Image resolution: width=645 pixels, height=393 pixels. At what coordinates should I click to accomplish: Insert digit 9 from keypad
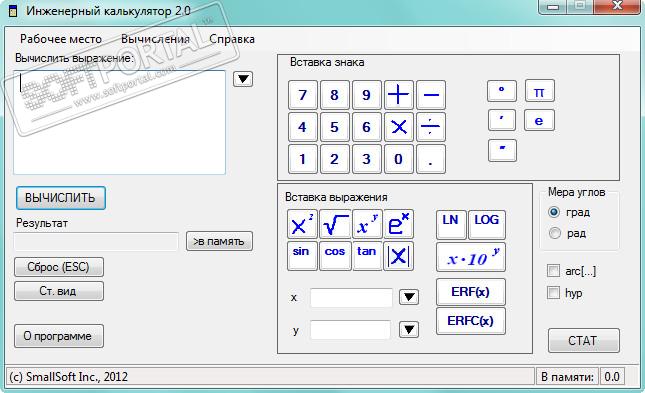click(367, 95)
